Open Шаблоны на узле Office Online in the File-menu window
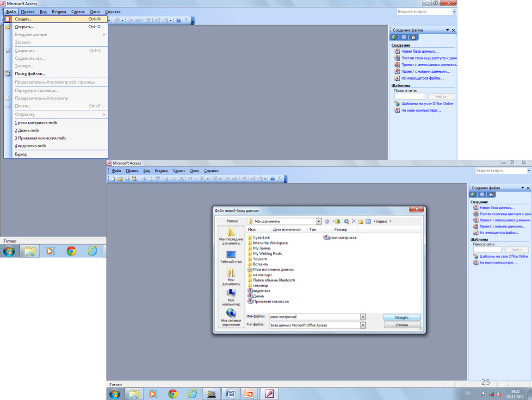The height and width of the screenshot is (400, 532). point(427,104)
